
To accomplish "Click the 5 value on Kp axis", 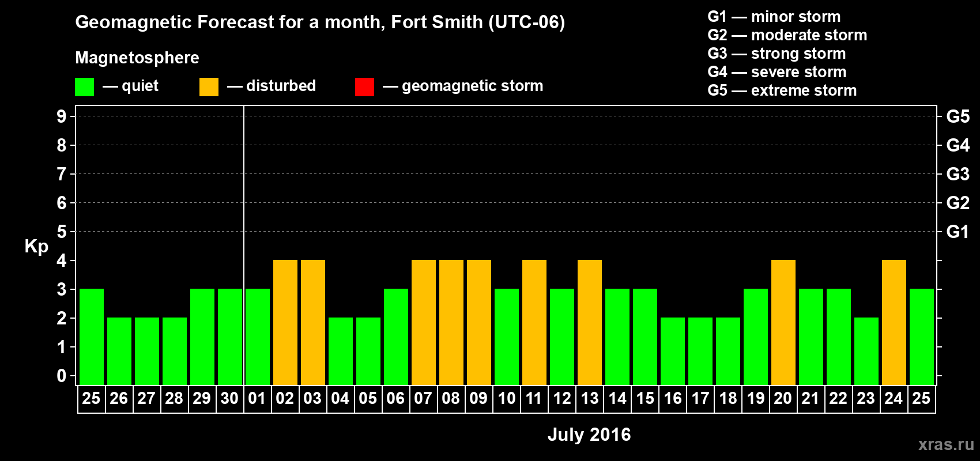I will (61, 232).
